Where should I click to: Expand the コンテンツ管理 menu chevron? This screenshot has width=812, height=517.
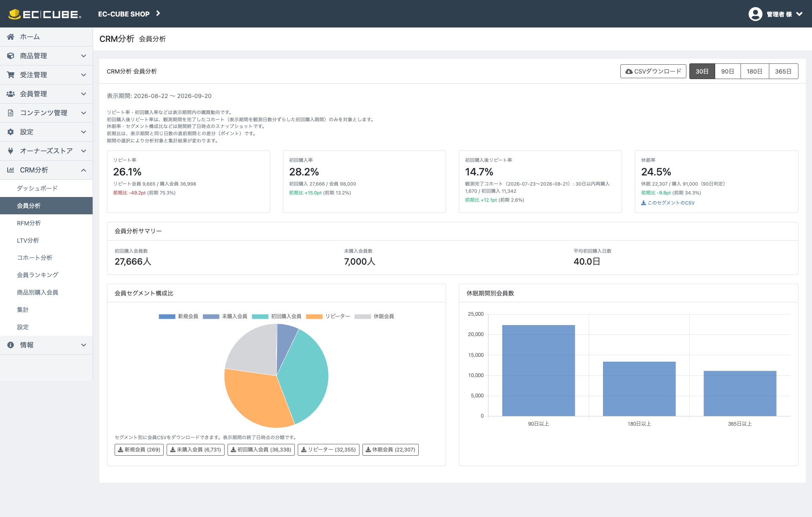click(x=84, y=113)
